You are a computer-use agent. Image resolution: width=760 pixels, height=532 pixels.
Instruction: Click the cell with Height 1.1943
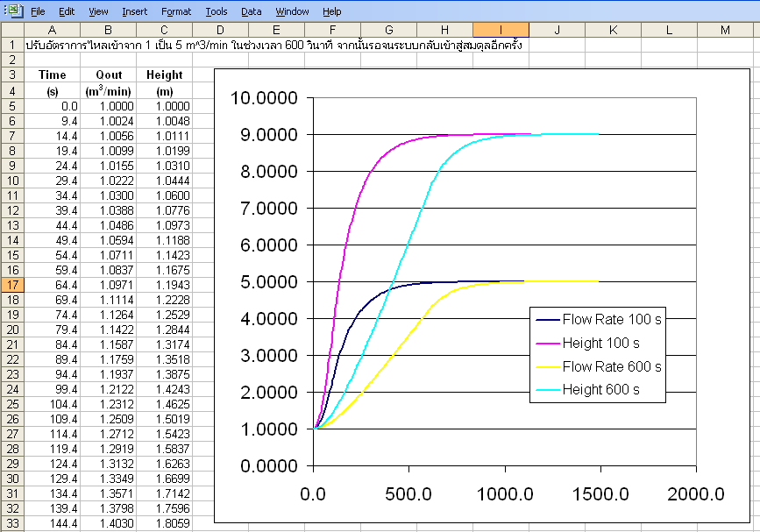click(164, 285)
